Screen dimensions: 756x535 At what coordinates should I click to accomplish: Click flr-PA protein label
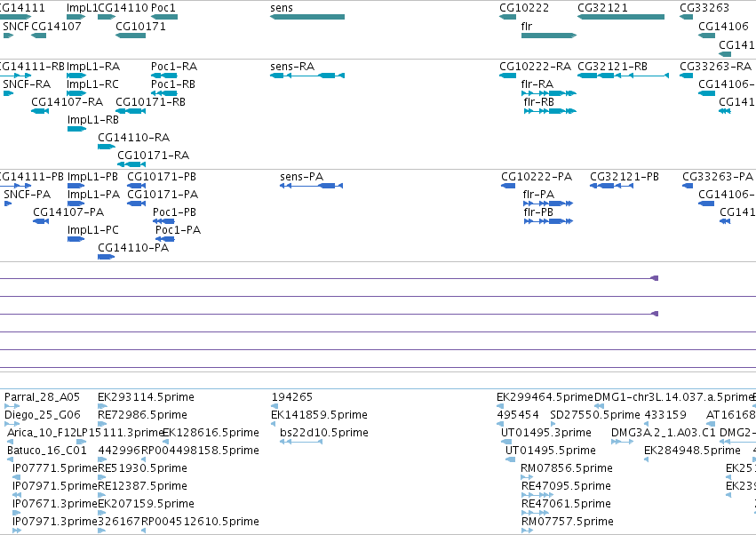click(538, 195)
